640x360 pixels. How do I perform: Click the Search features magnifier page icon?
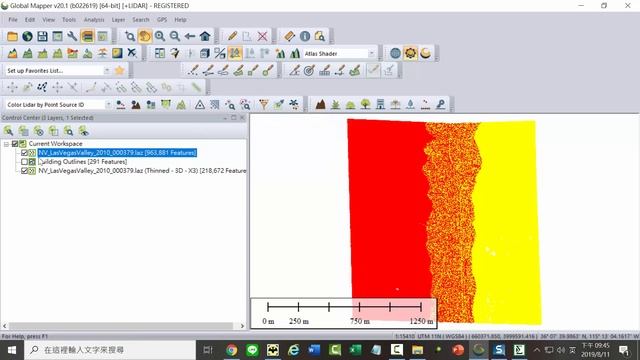[320, 36]
